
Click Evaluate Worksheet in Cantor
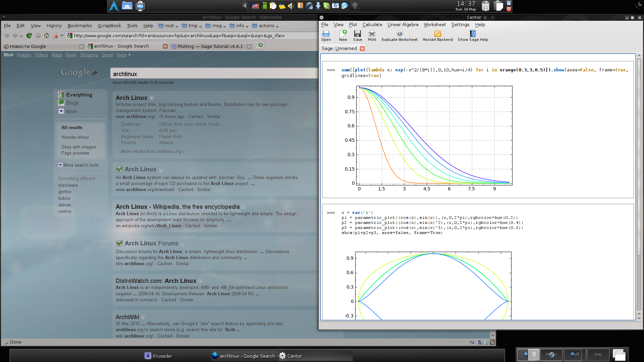tap(399, 36)
